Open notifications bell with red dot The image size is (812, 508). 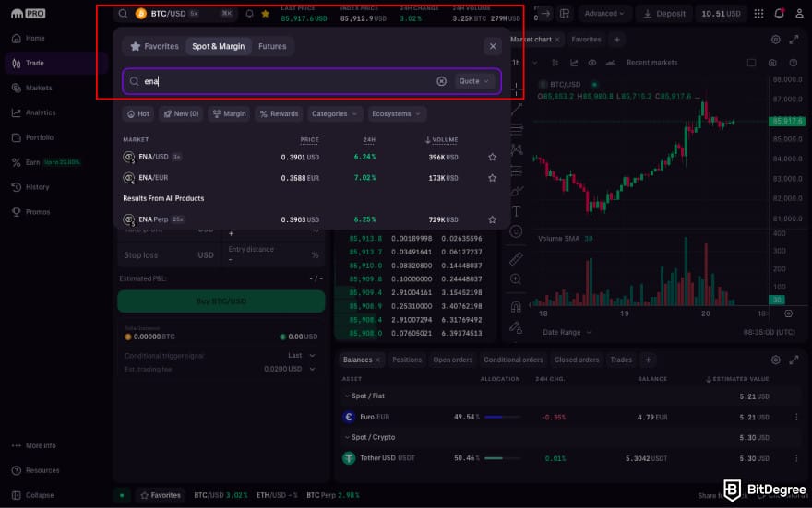[779, 14]
